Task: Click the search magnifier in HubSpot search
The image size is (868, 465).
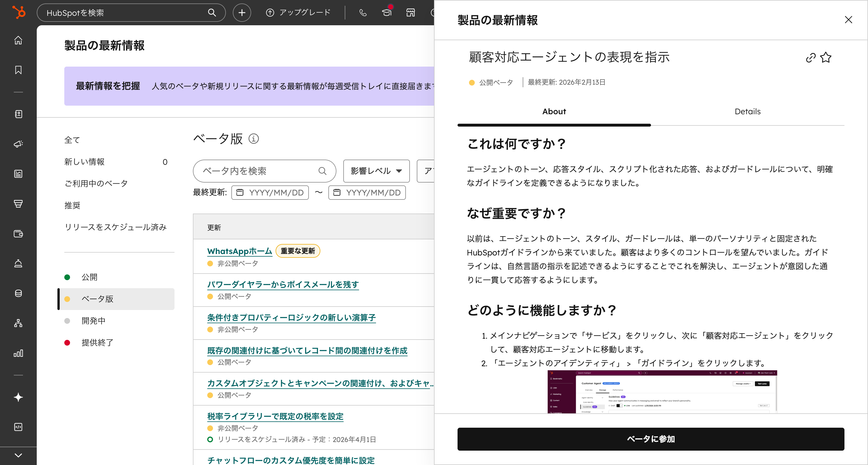Action: click(212, 12)
